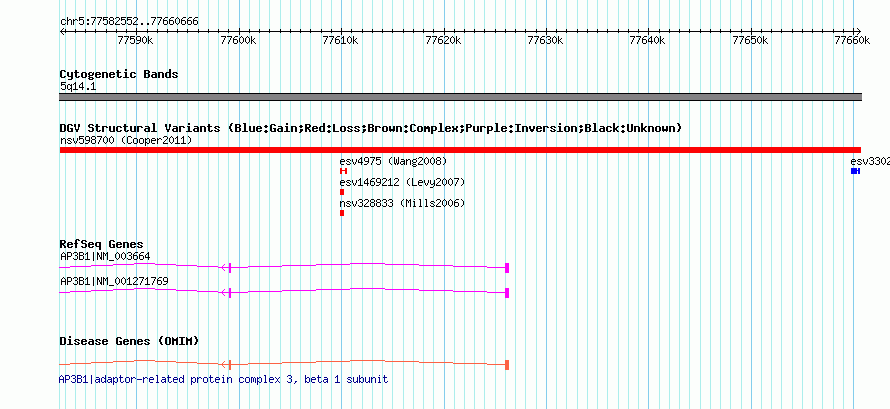The image size is (890, 409).
Task: Click the 77600k ruler tick label
Action: coord(238,40)
